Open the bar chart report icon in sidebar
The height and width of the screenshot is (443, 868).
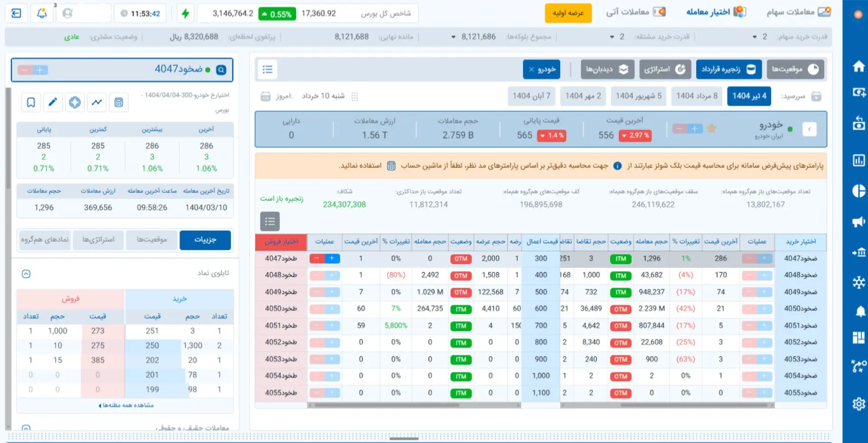point(858,160)
